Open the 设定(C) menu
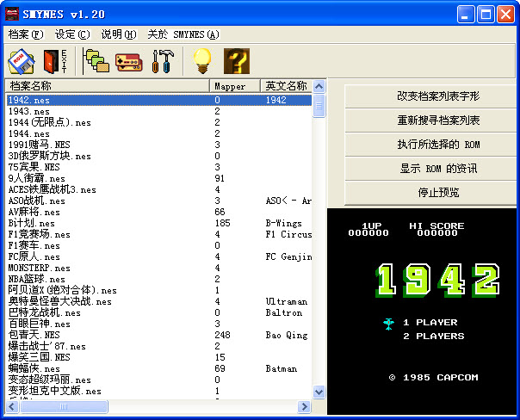Screen dimensions: 520x420 coord(71,34)
